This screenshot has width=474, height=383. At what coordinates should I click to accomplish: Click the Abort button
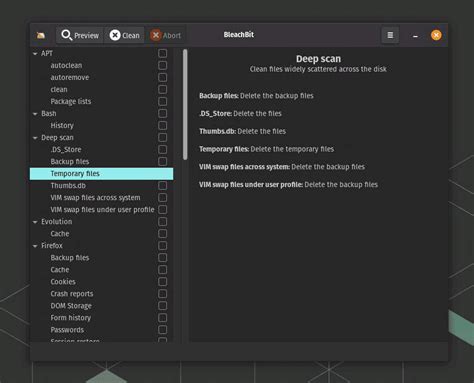pyautogui.click(x=166, y=35)
